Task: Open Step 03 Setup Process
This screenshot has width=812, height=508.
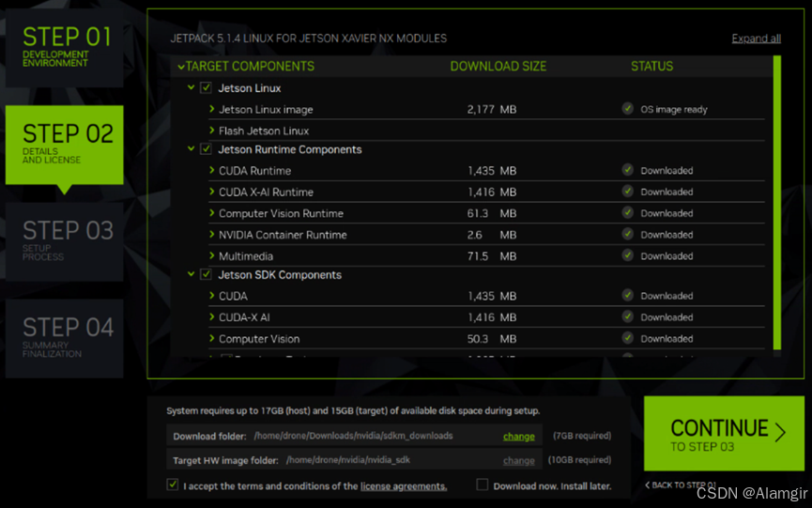Action: click(64, 242)
